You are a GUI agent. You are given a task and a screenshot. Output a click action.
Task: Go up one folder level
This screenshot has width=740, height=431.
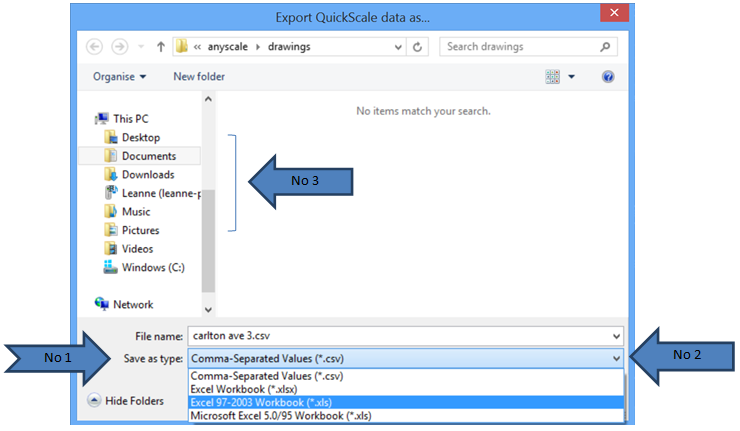pos(160,47)
